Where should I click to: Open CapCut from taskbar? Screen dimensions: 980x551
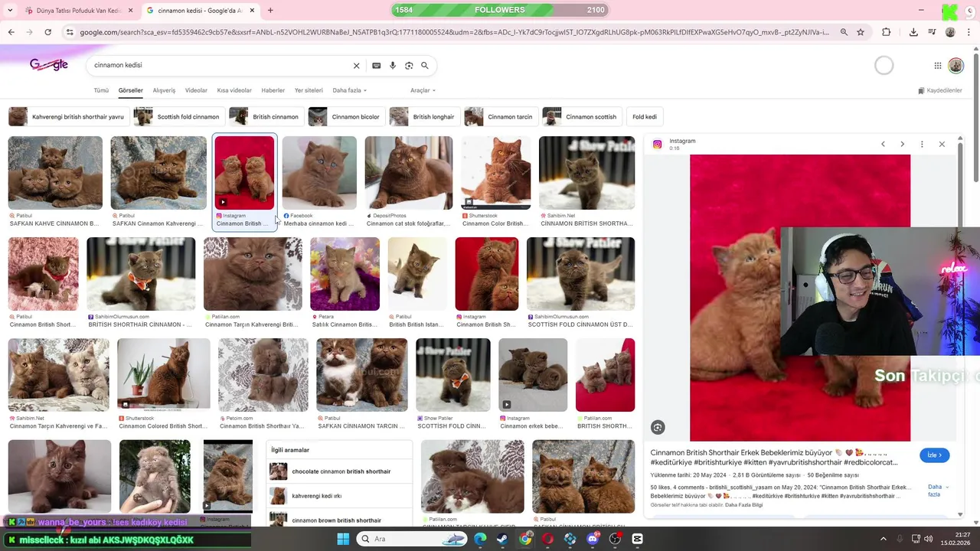click(x=637, y=539)
